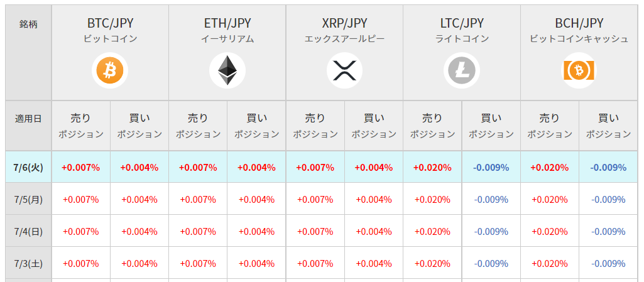The image size is (644, 282).
Task: Click the XRP X-shaped logo icon
Action: point(344,70)
